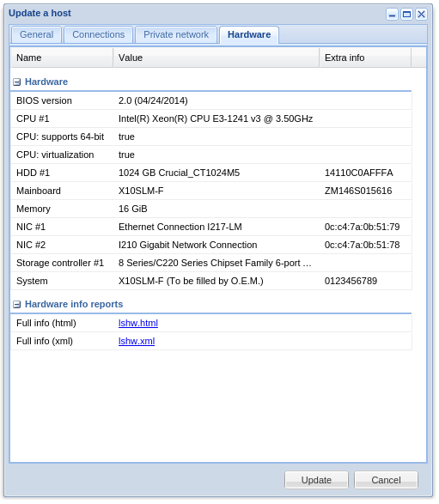Close the Update a host dialog
Viewport: 439px width, 504px height.
[421, 15]
